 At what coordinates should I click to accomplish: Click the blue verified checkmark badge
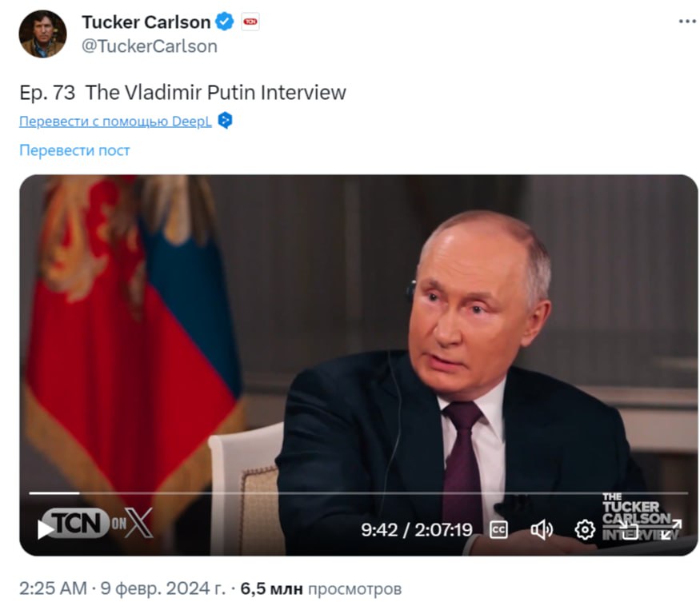tap(226, 22)
